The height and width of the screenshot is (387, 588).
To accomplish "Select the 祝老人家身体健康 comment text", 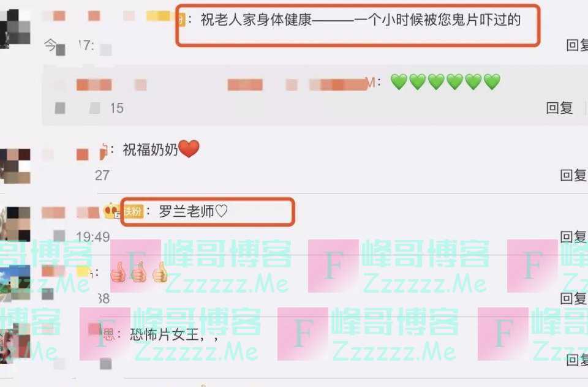I will pyautogui.click(x=361, y=20).
